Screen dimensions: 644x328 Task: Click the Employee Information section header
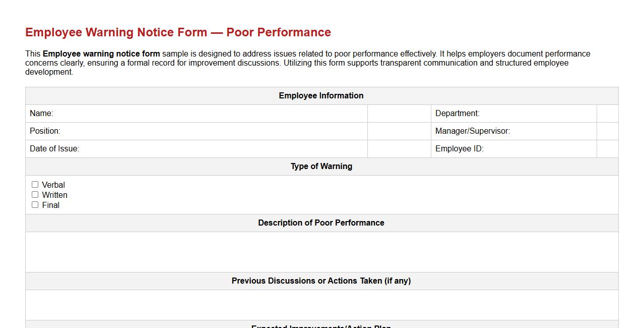[321, 95]
